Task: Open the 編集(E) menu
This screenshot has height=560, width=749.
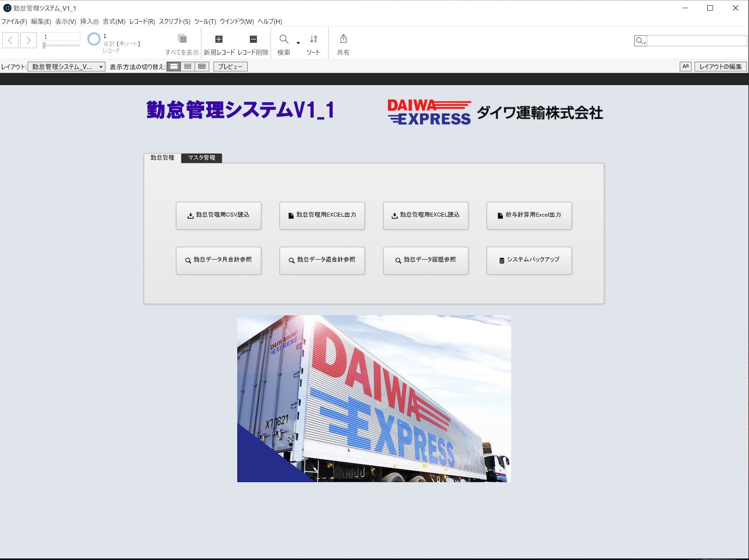Action: click(41, 22)
